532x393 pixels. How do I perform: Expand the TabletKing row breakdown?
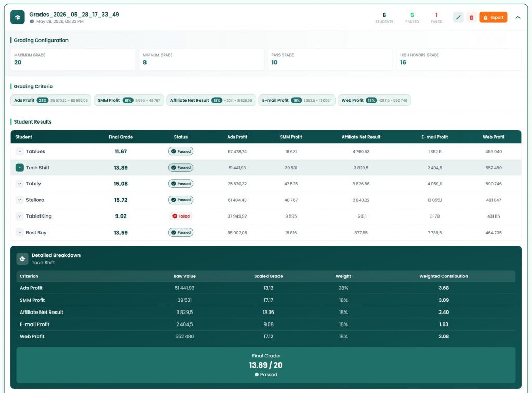click(20, 216)
